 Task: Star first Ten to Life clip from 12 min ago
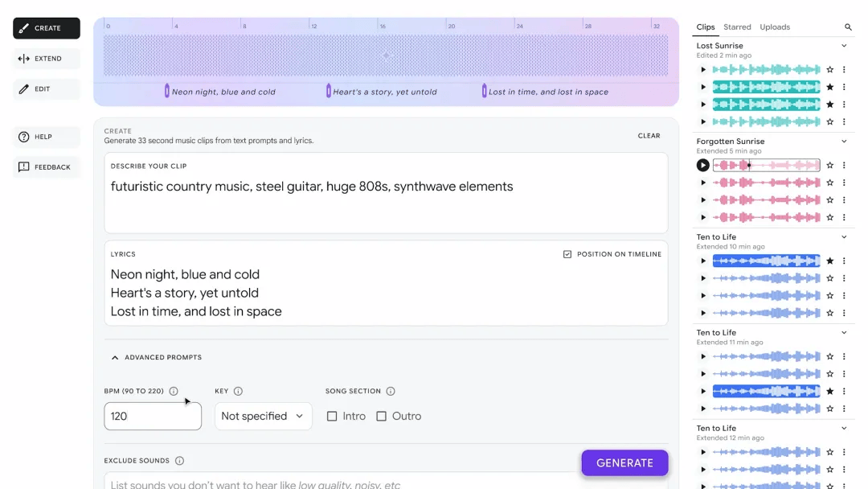[x=829, y=453]
